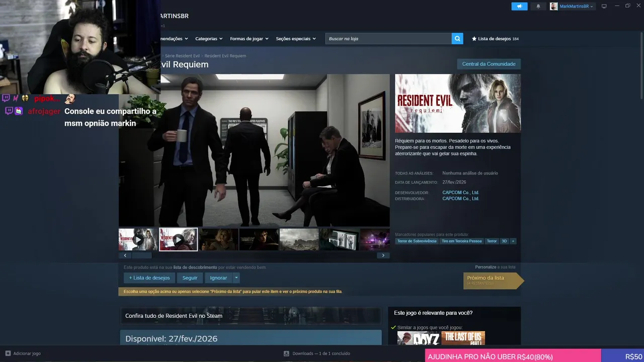The height and width of the screenshot is (362, 644).
Task: Expand the Categorias menu
Action: [209, 39]
